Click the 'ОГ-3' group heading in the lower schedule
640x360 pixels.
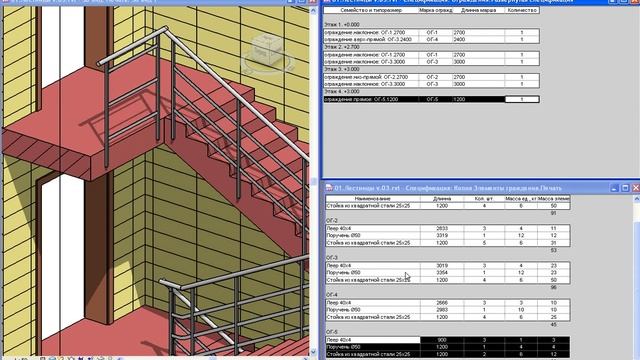332,258
